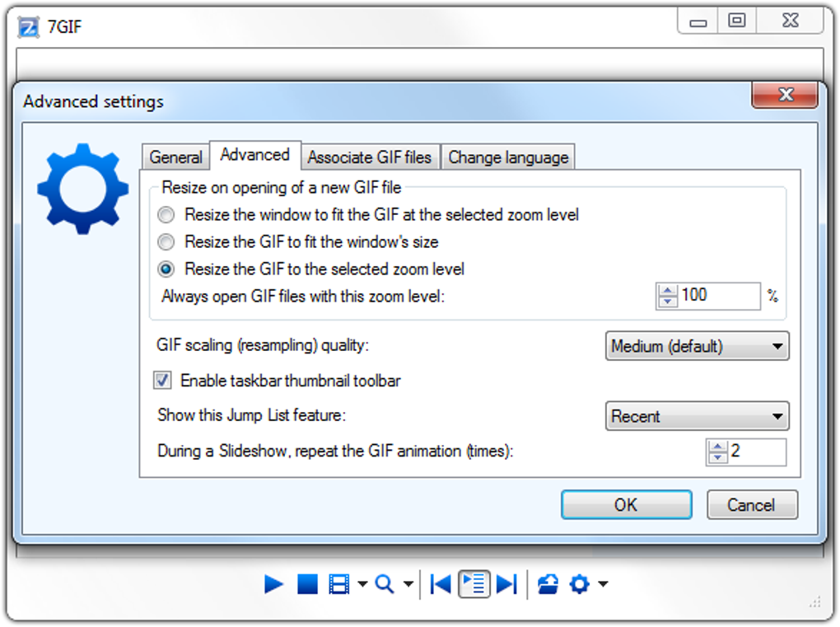Click the Zoom magnifier icon
This screenshot has width=840, height=627.
(384, 583)
